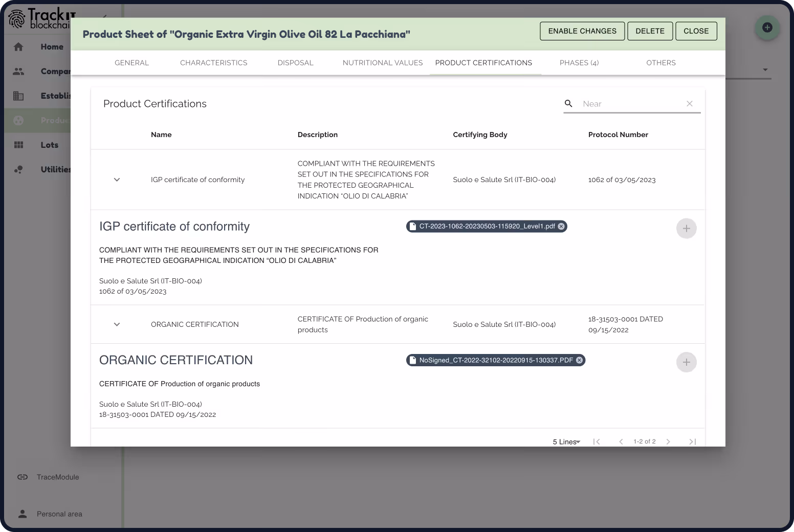The width and height of the screenshot is (794, 532).
Task: Click the Name column header
Action: pyautogui.click(x=161, y=135)
